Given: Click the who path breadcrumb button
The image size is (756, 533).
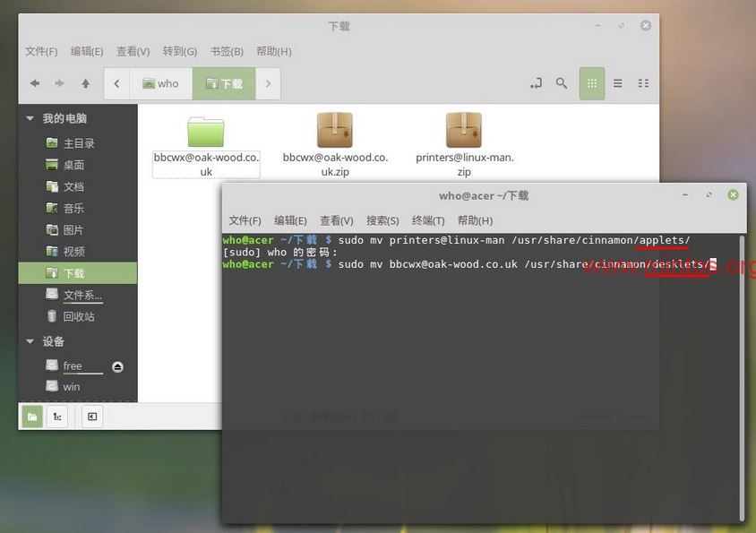Looking at the screenshot, I should tap(160, 83).
